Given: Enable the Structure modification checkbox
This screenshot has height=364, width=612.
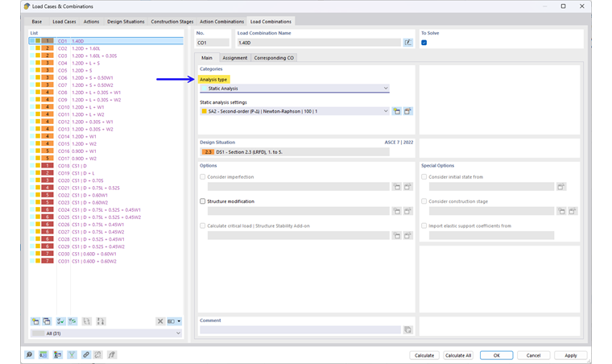Looking at the screenshot, I should point(203,201).
